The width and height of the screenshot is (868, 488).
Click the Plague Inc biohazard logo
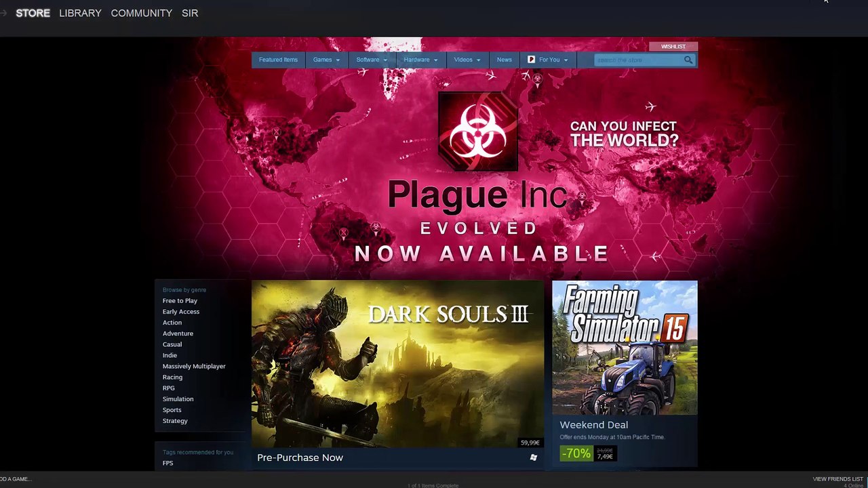click(x=478, y=131)
